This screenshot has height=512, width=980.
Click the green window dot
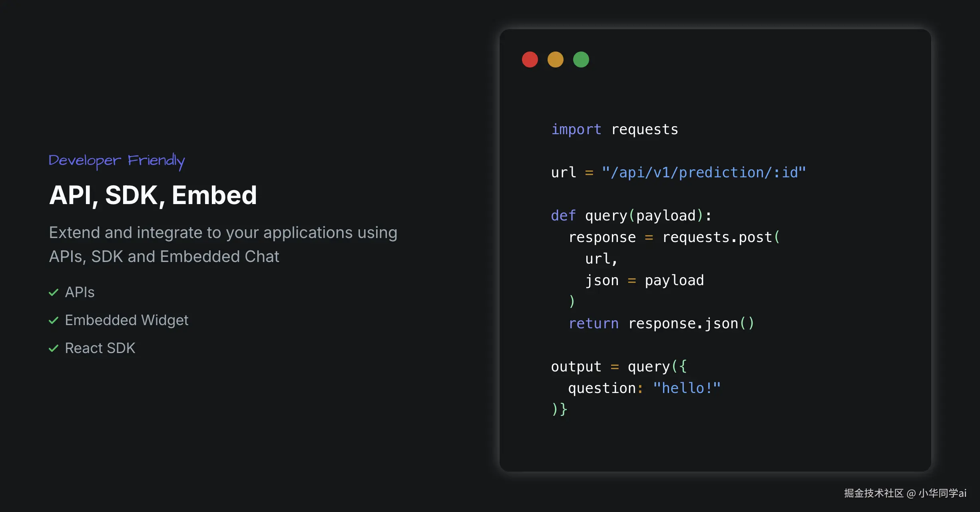click(x=581, y=60)
